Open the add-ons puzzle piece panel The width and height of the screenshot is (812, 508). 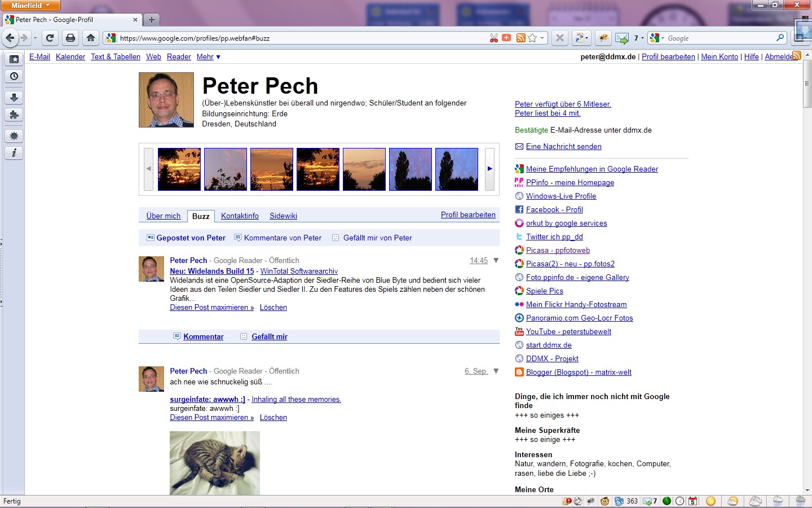(x=14, y=115)
